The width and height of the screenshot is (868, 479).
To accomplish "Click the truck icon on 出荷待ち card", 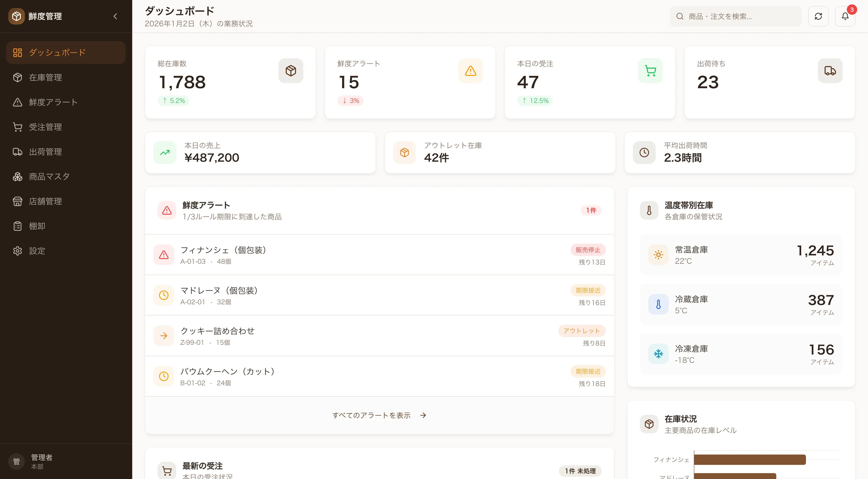I will (830, 71).
